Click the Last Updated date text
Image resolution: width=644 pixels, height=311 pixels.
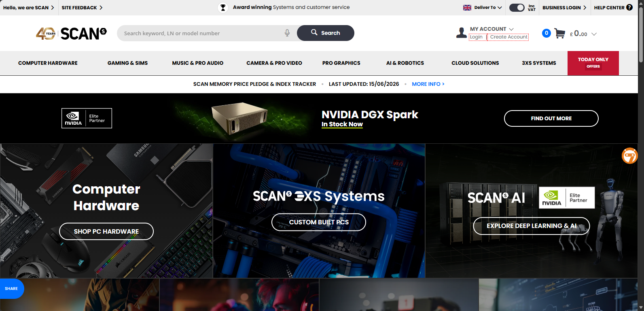[x=364, y=84]
